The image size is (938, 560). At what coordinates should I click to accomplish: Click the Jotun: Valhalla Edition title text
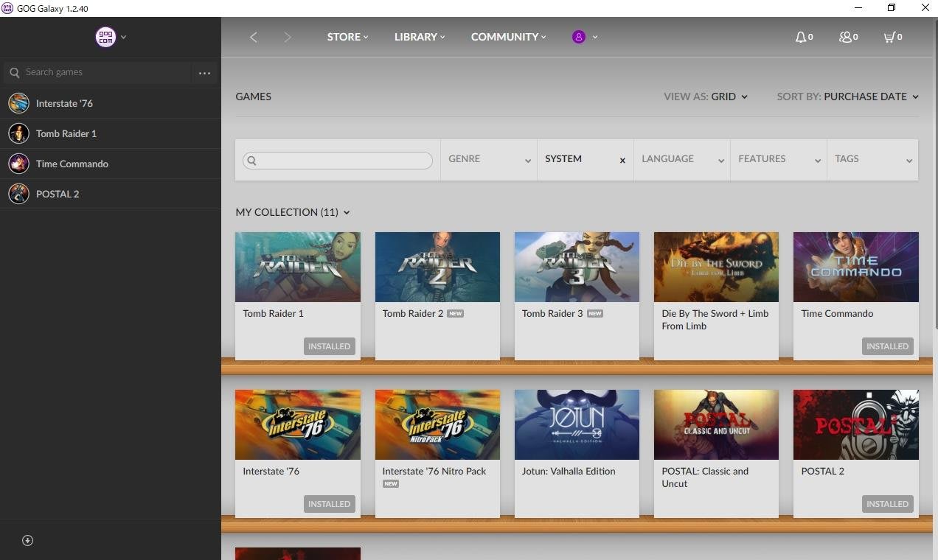pos(569,471)
